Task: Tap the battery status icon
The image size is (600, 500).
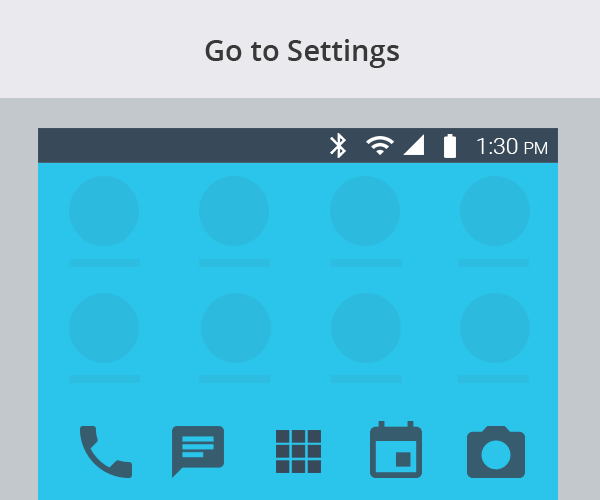Action: click(450, 146)
